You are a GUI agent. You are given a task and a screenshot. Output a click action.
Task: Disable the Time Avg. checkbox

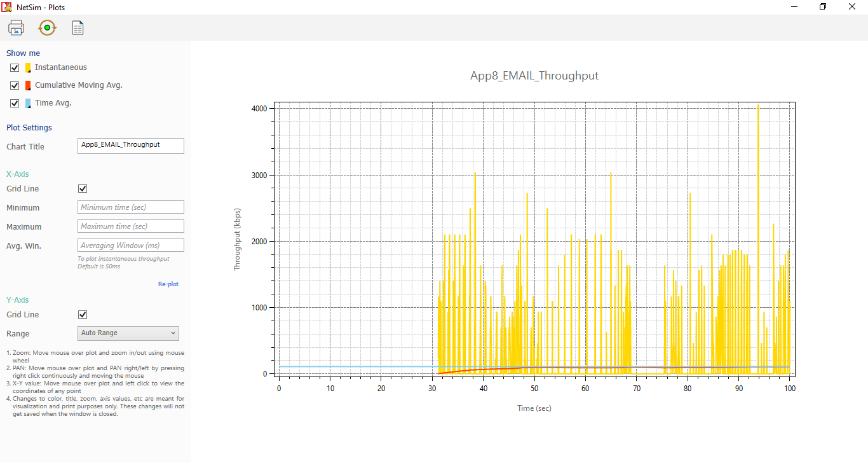15,103
